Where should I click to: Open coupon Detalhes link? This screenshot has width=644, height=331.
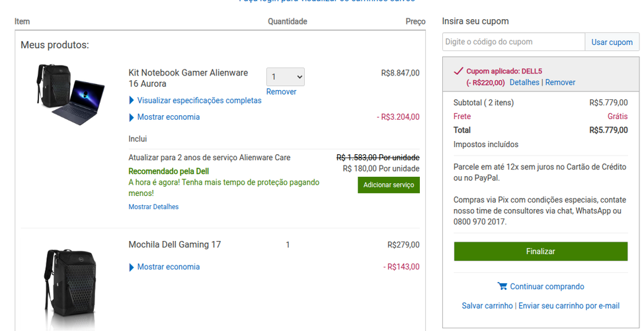[524, 82]
